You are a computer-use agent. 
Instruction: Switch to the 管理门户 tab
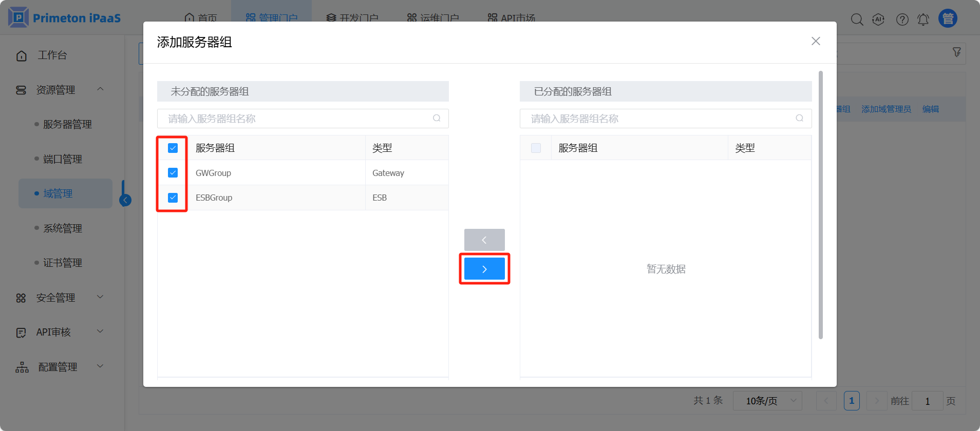click(x=271, y=18)
